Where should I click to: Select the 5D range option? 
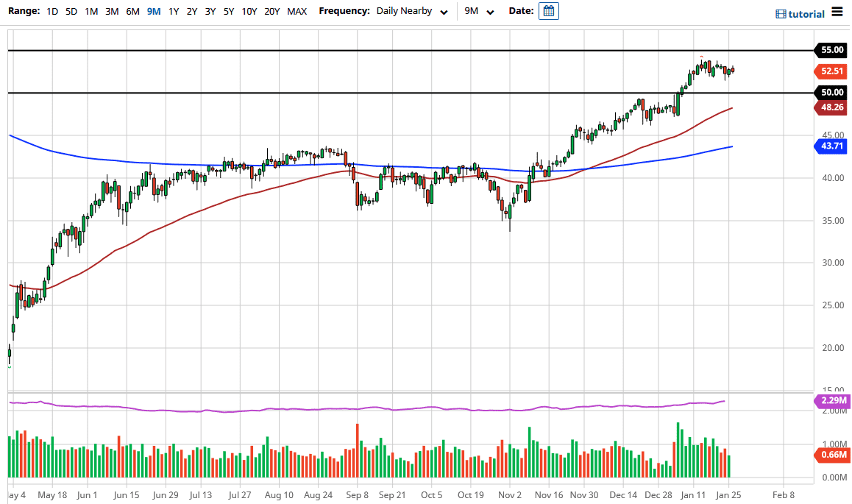point(71,11)
